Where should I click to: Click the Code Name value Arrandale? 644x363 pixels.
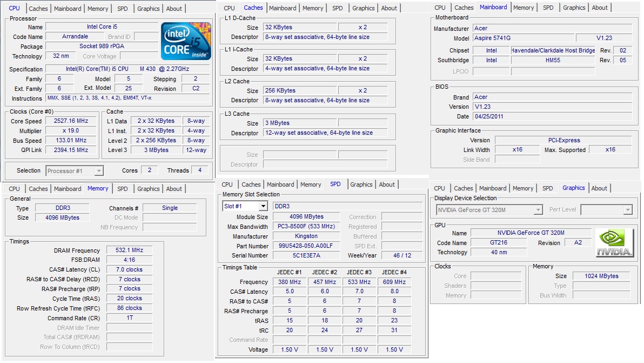(x=75, y=37)
